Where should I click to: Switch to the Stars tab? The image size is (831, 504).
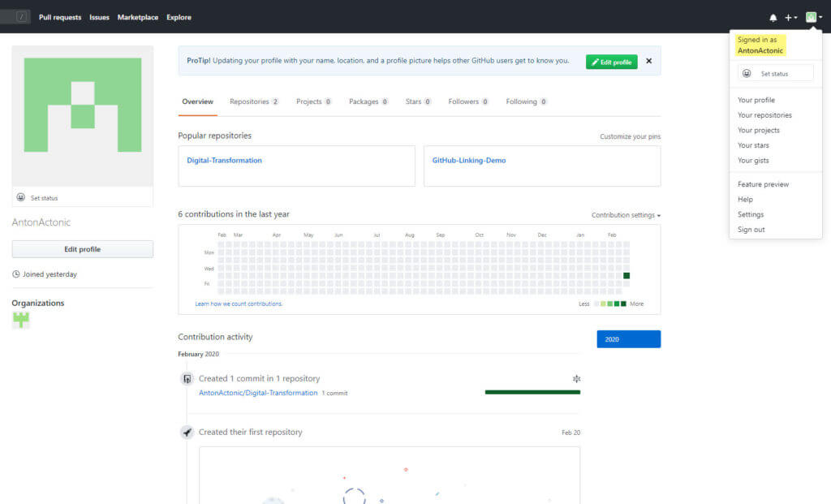tap(417, 101)
